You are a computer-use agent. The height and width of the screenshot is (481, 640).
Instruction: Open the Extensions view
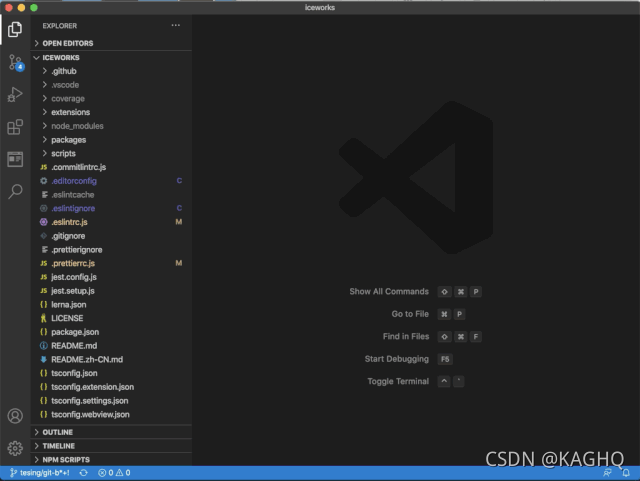15,127
